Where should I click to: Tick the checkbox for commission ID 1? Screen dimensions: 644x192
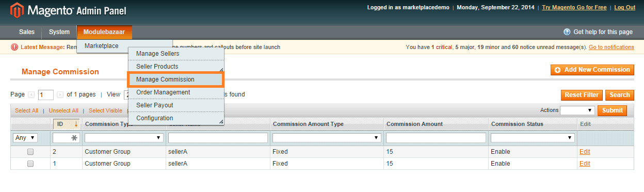click(30, 164)
